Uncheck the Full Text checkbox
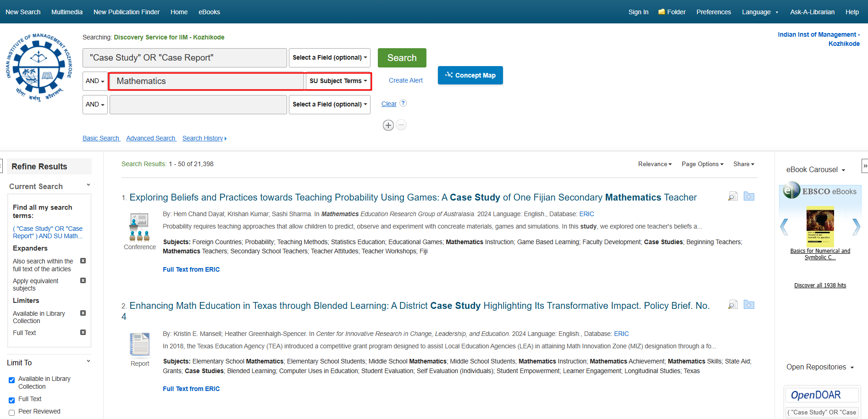This screenshot has width=868, height=419. (x=12, y=400)
